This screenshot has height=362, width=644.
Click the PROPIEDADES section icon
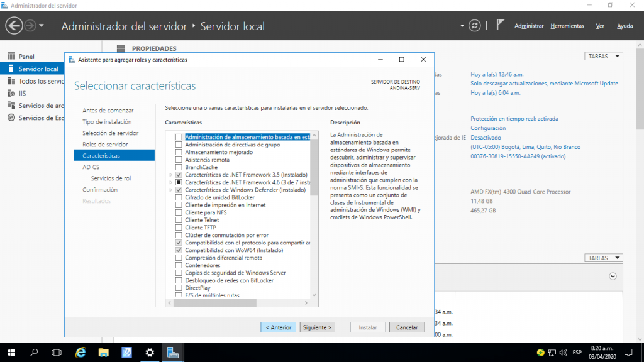pos(121,48)
